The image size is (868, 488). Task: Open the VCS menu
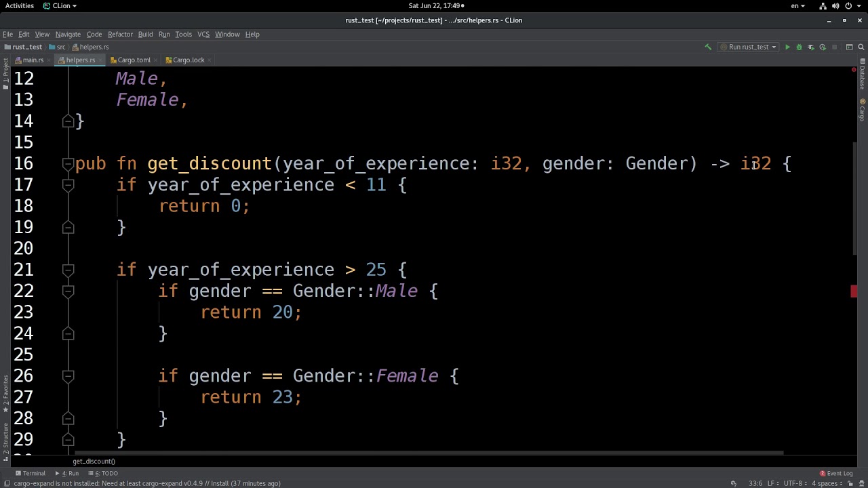point(203,34)
